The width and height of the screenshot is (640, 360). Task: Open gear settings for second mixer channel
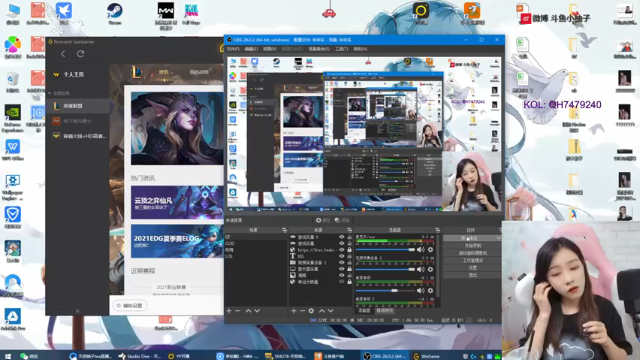click(x=430, y=269)
